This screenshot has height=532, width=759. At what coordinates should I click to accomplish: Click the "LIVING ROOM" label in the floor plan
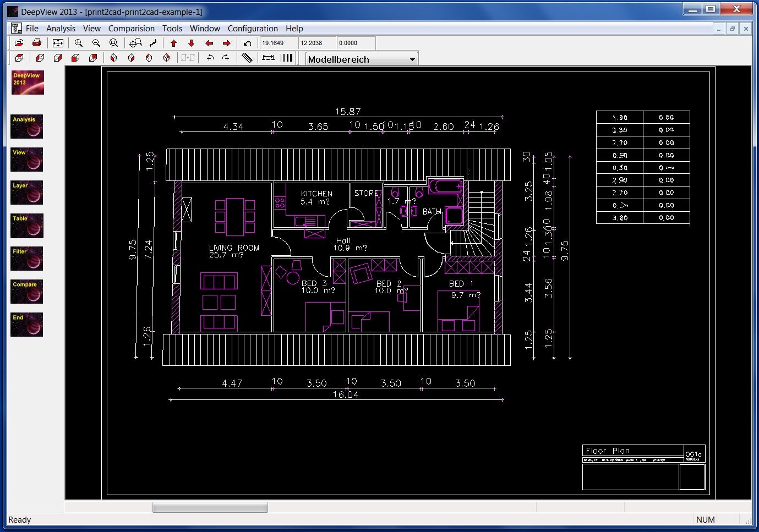pyautogui.click(x=234, y=248)
